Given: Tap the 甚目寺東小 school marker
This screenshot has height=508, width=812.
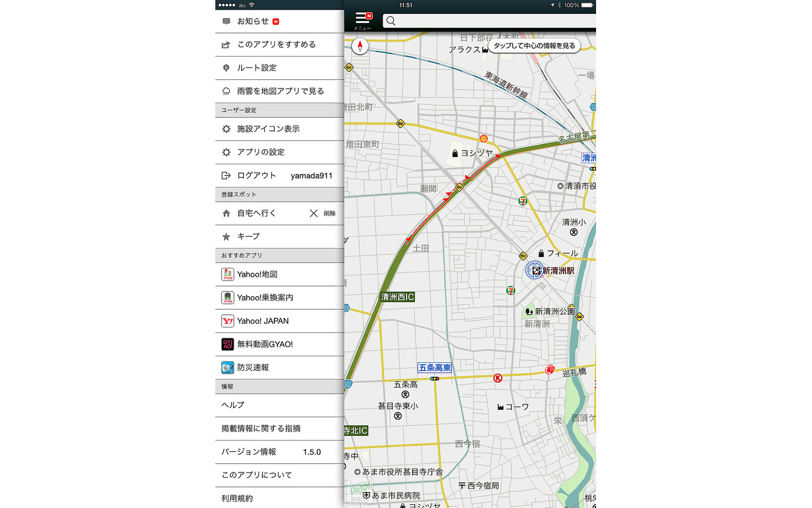Looking at the screenshot, I should (398, 416).
